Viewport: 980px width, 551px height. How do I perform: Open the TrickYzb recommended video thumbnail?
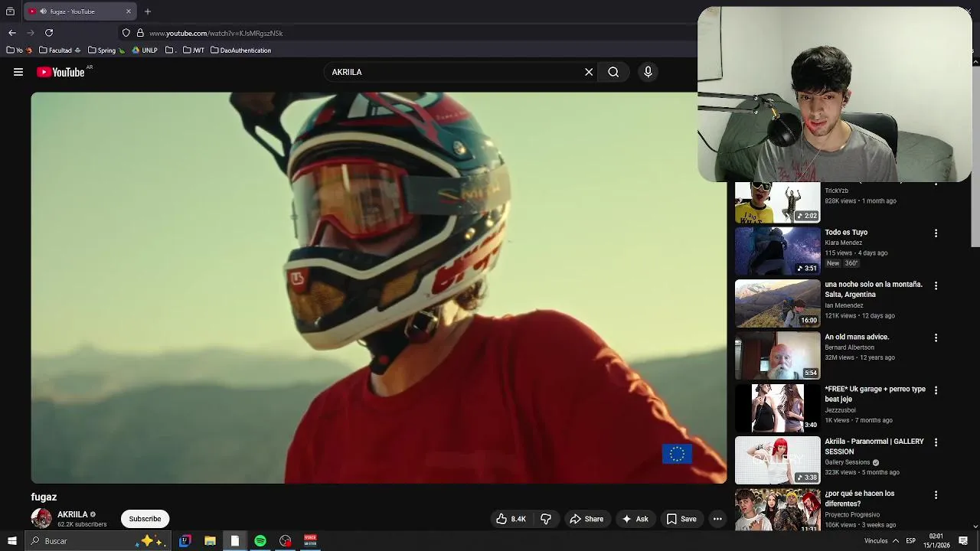777,202
